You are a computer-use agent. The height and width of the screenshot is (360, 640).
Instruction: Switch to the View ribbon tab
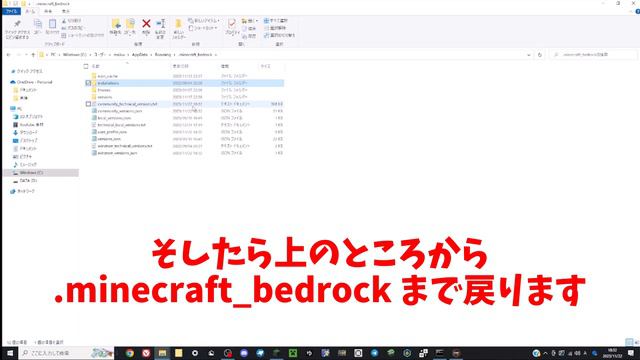66,11
